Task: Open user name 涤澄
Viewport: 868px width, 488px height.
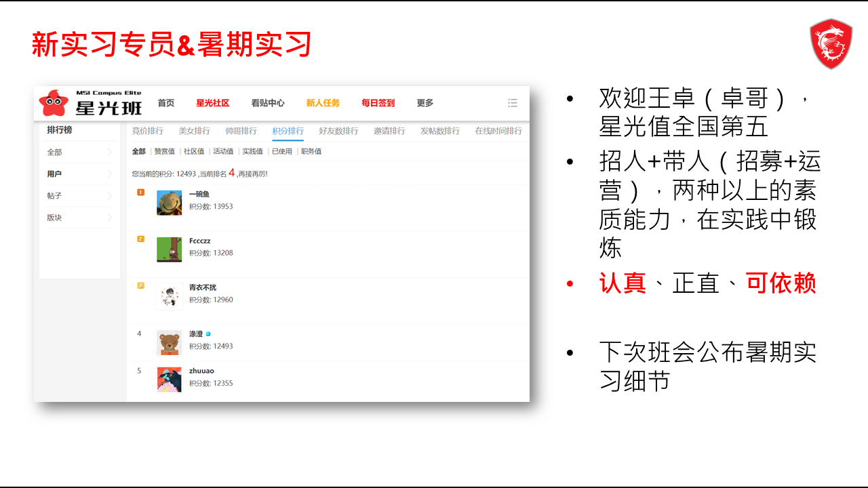Action: (196, 334)
